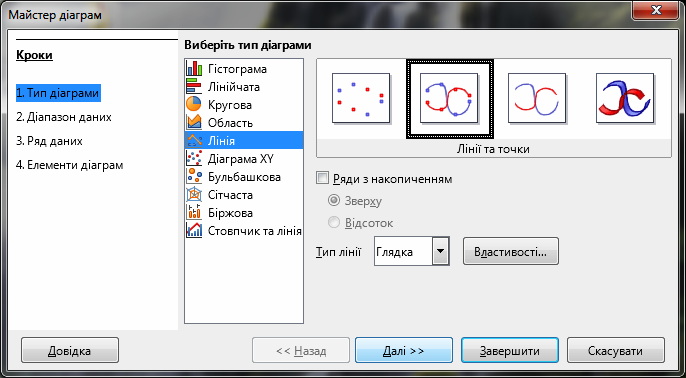The width and height of the screenshot is (686, 378).
Task: Choose the Лінійчата bar chart icon
Action: (194, 87)
